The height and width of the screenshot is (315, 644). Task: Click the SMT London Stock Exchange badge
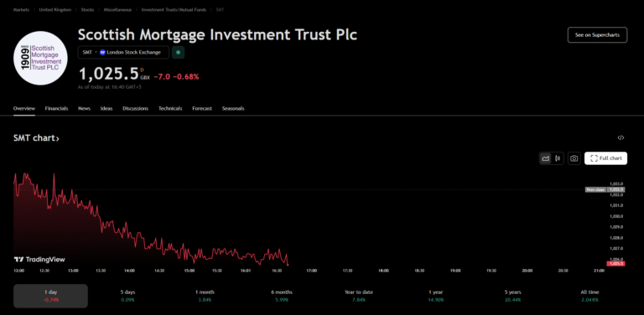click(123, 53)
